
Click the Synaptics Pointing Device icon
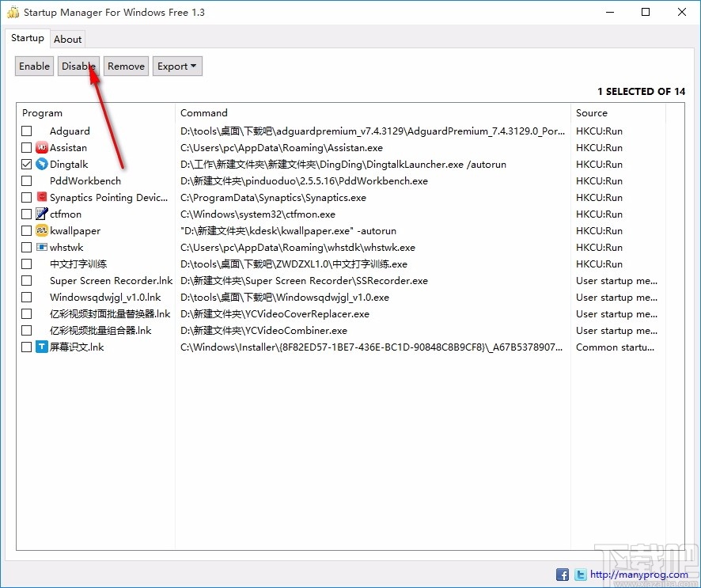pyautogui.click(x=41, y=197)
